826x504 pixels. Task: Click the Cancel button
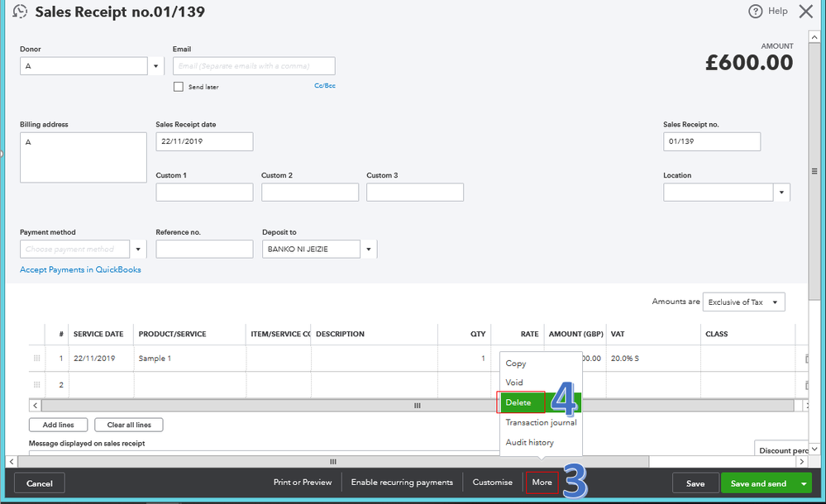40,483
